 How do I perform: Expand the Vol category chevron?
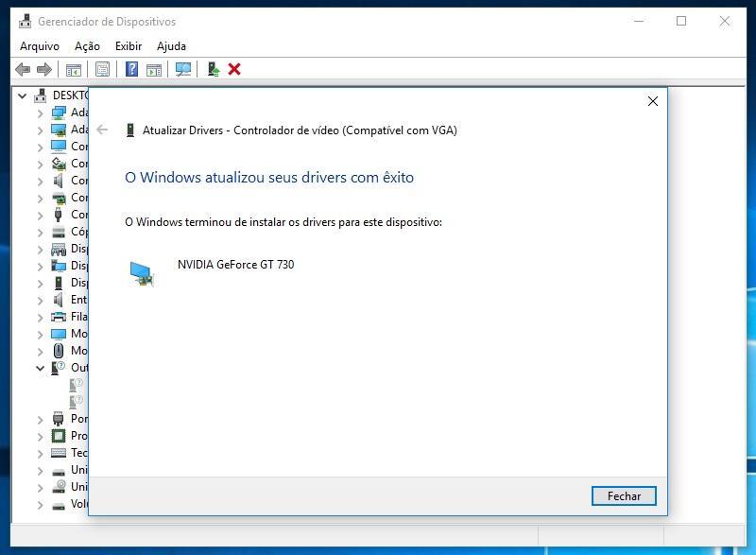pyautogui.click(x=40, y=504)
